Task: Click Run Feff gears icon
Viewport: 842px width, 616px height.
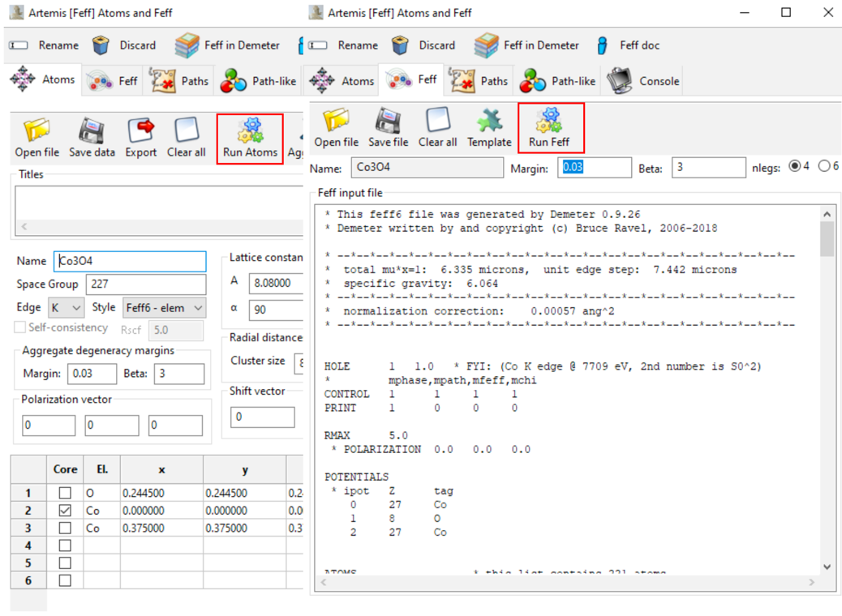Action: click(548, 120)
